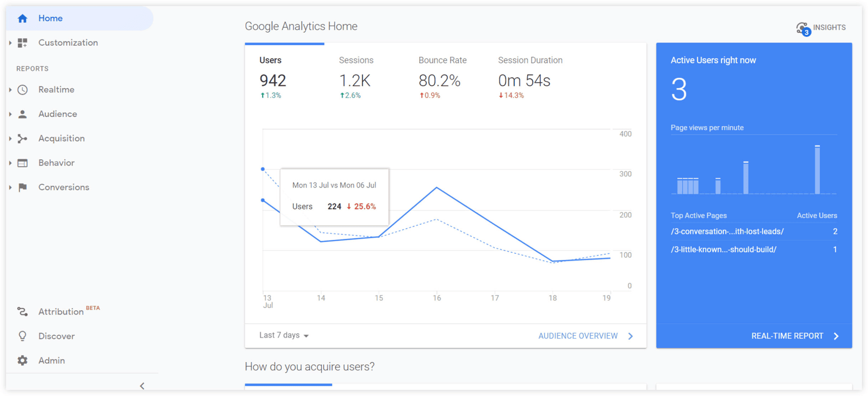868x396 pixels.
Task: Open the Realtime clock icon
Action: [22, 90]
